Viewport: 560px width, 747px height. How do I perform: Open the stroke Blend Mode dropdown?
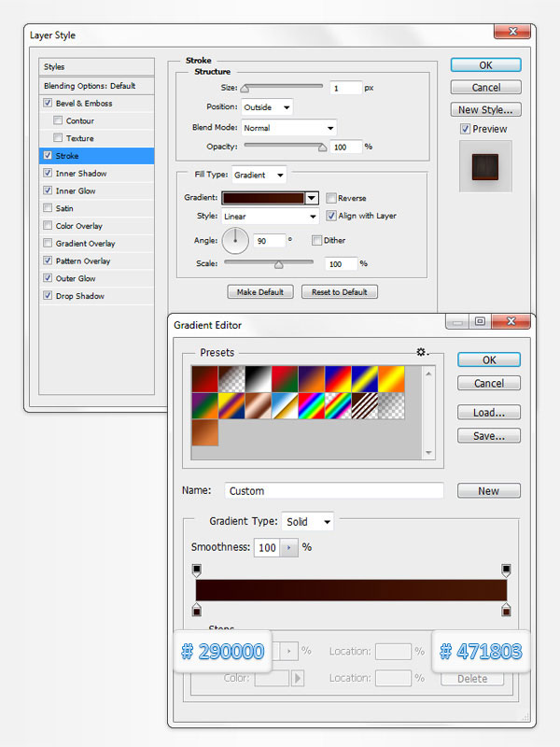289,128
